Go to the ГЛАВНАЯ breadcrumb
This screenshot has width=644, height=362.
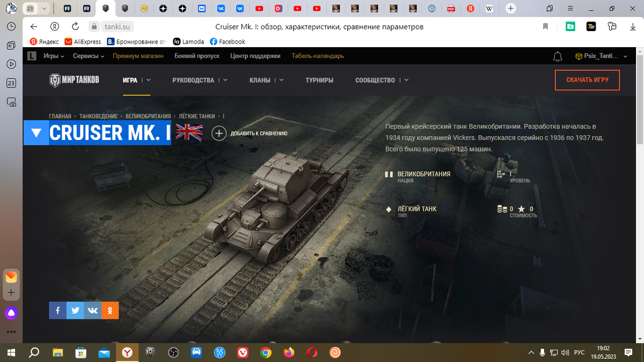[x=60, y=116]
